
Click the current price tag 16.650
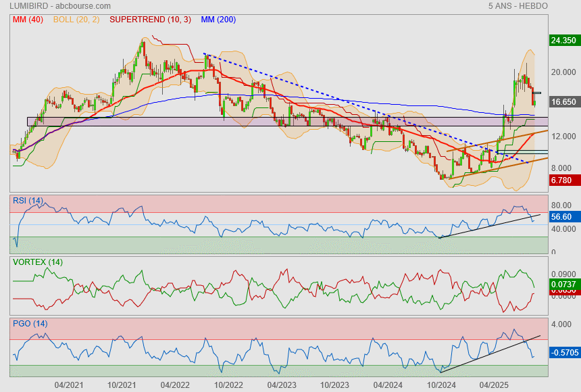coord(563,102)
